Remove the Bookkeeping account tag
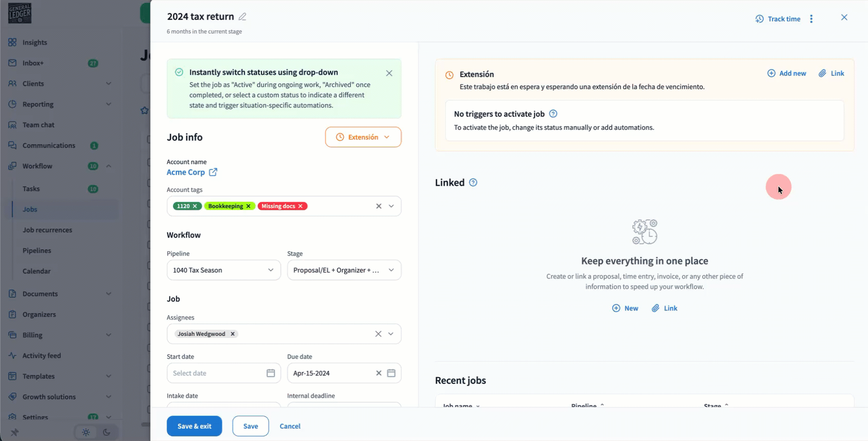 (x=249, y=206)
